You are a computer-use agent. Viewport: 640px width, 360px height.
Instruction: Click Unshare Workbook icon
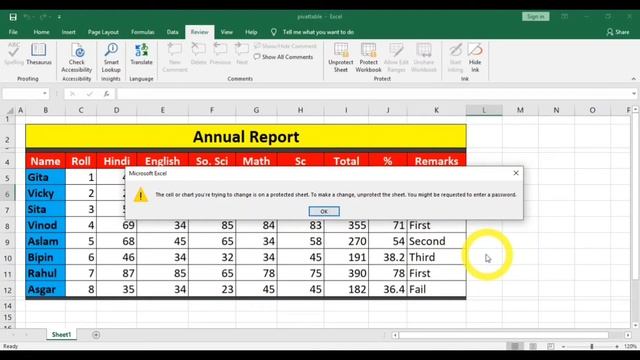pos(424,58)
